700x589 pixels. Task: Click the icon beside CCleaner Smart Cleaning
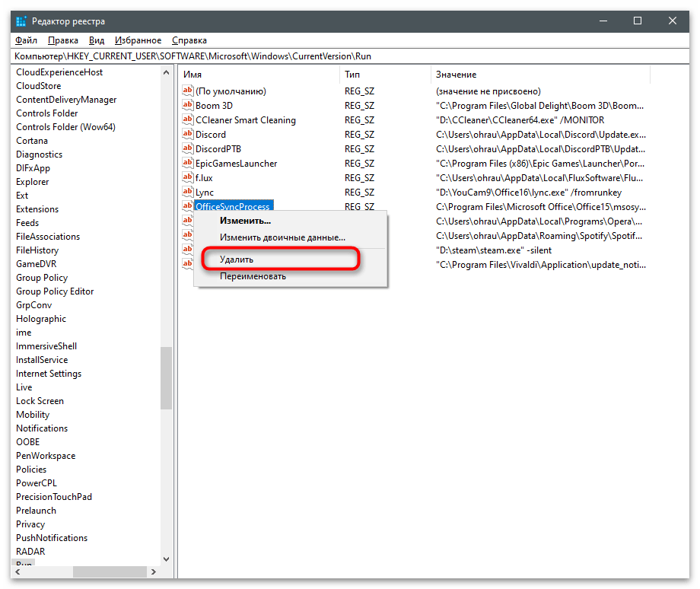[x=188, y=120]
